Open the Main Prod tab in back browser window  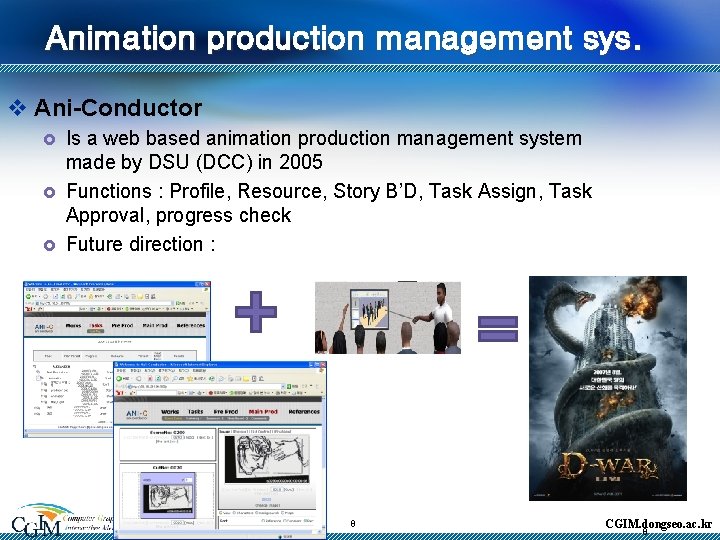coord(155,325)
